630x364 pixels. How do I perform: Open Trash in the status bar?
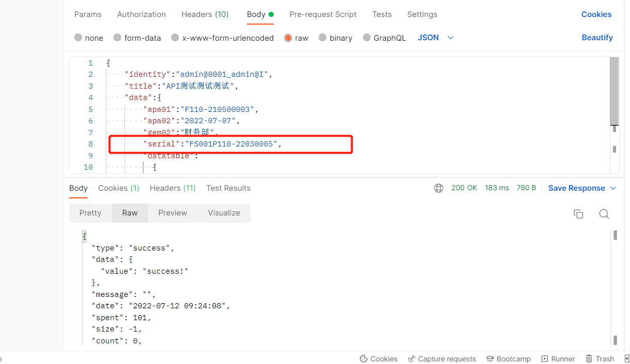coord(600,359)
